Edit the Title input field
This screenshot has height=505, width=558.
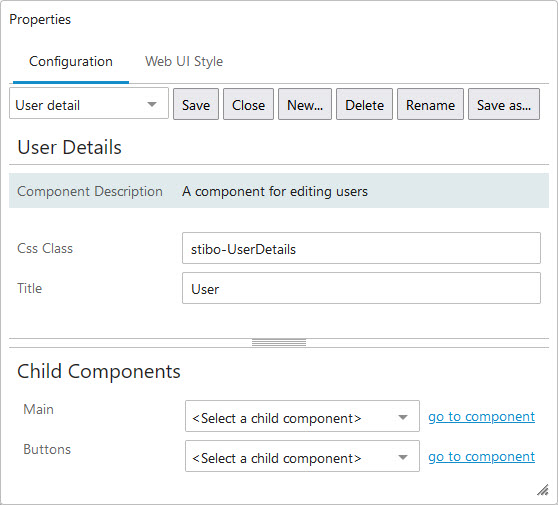(x=361, y=288)
